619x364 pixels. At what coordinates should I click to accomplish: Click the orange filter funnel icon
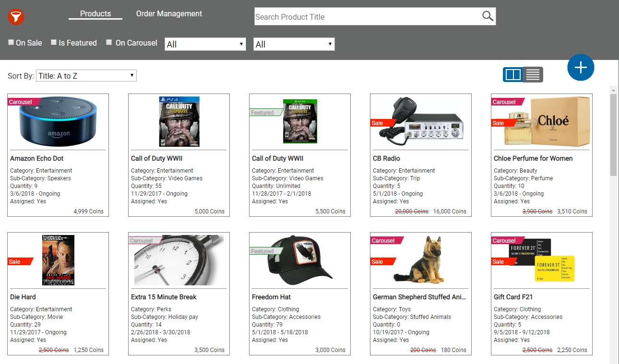pyautogui.click(x=16, y=17)
